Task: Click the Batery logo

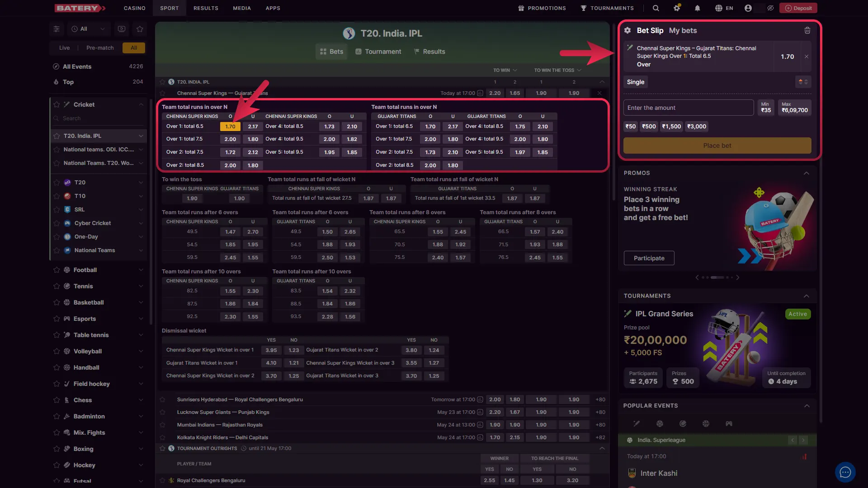Action: click(x=80, y=8)
